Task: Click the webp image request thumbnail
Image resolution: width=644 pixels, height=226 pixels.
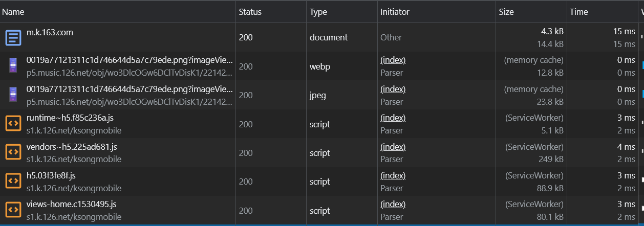Action: coord(13,66)
